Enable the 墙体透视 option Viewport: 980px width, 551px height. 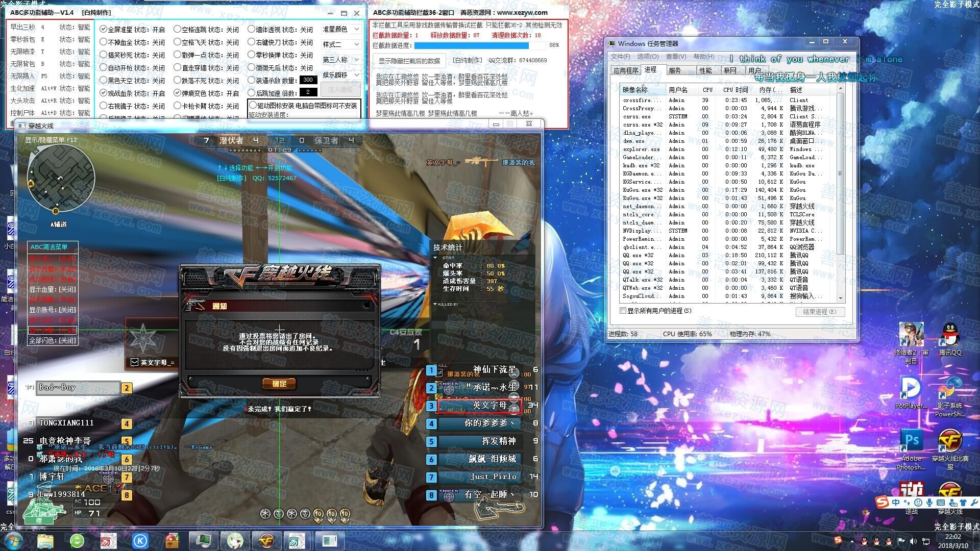pyautogui.click(x=252, y=30)
